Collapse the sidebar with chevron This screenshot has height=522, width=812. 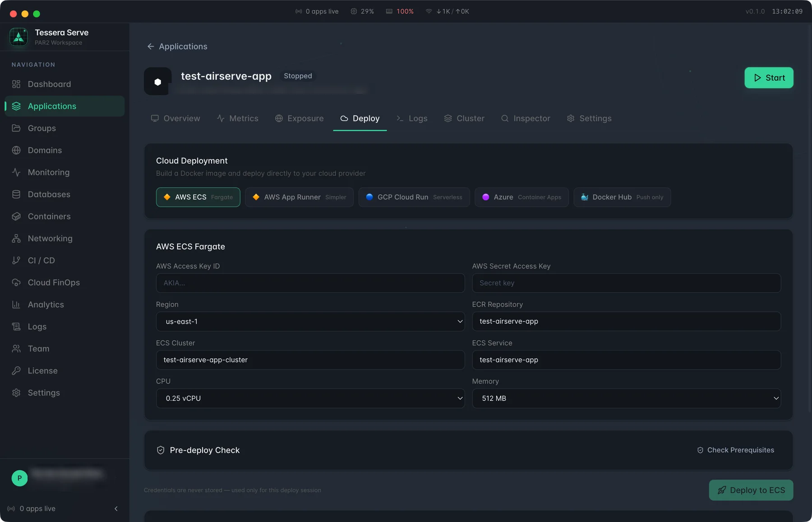click(x=116, y=508)
